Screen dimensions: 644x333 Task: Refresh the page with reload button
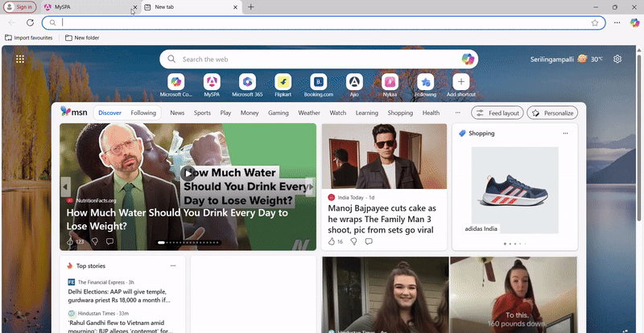coord(31,23)
